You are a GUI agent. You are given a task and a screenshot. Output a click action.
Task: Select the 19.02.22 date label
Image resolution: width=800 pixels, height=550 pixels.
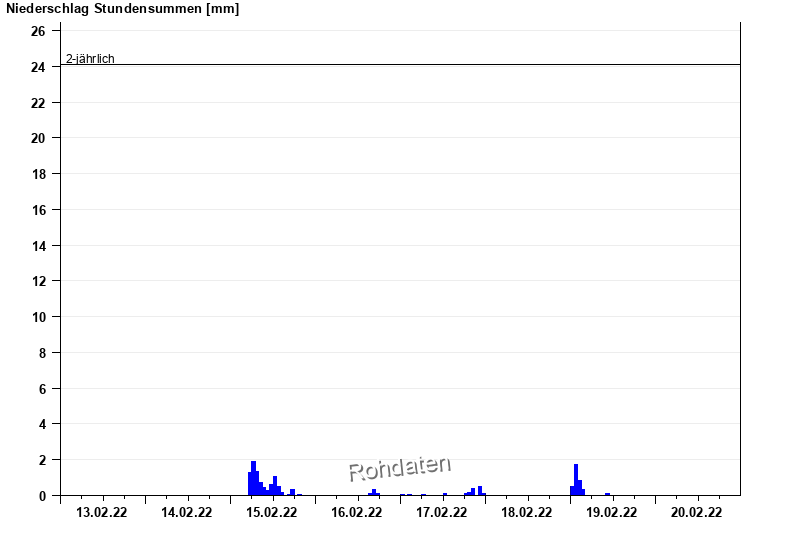coord(612,513)
